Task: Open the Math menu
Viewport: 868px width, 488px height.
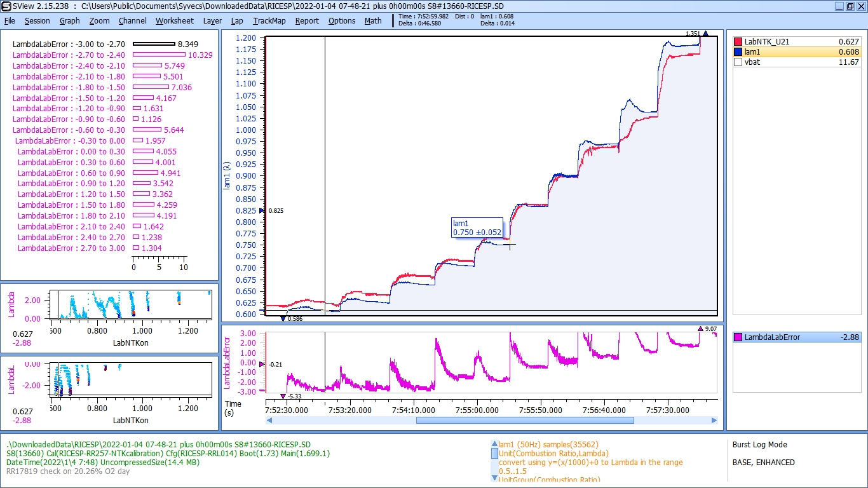Action: tap(373, 20)
